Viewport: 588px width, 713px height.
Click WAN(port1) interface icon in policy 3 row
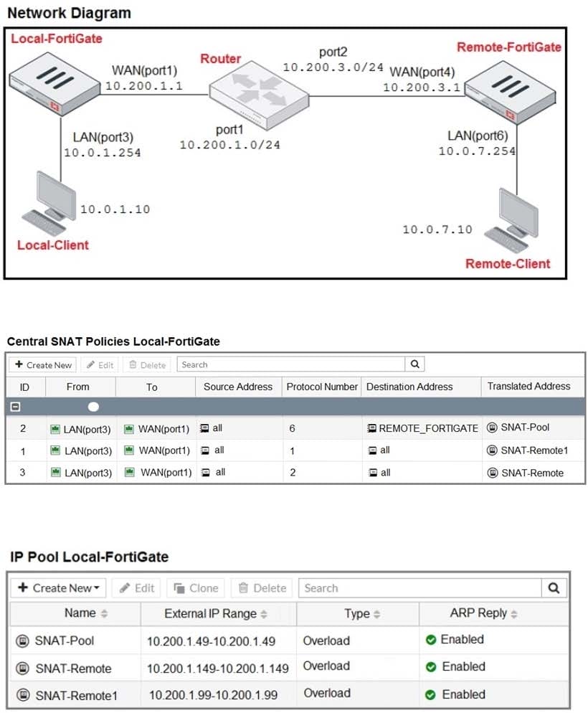(130, 473)
